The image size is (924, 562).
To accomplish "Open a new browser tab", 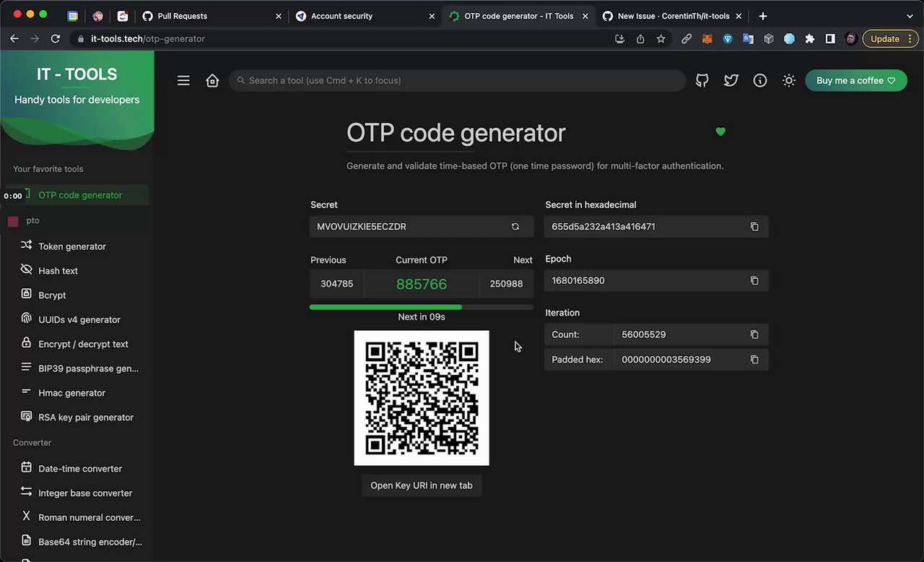I will pyautogui.click(x=763, y=16).
